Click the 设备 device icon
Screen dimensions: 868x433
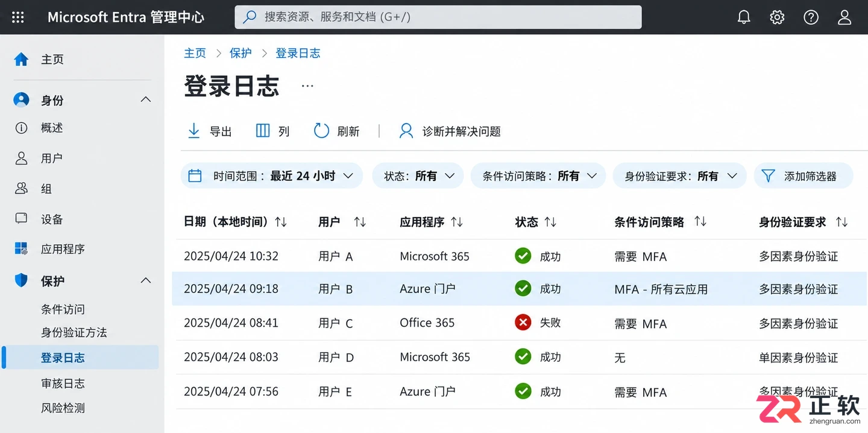(21, 219)
